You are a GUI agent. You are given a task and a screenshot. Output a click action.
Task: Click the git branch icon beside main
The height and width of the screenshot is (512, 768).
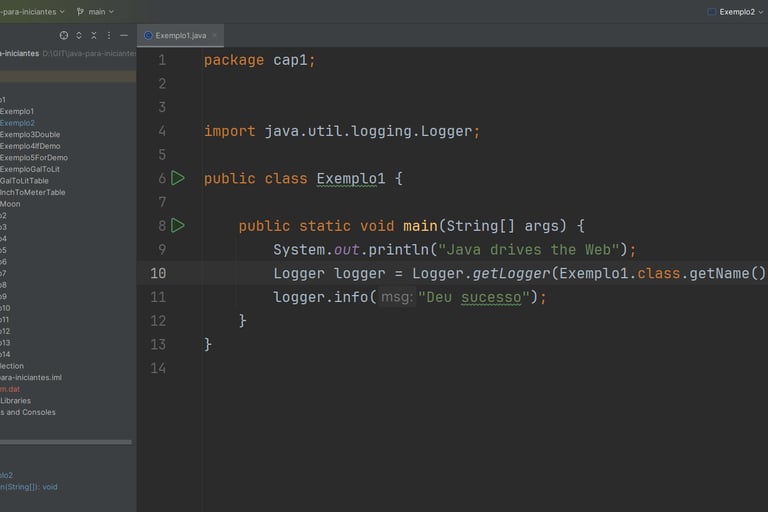pyautogui.click(x=80, y=12)
